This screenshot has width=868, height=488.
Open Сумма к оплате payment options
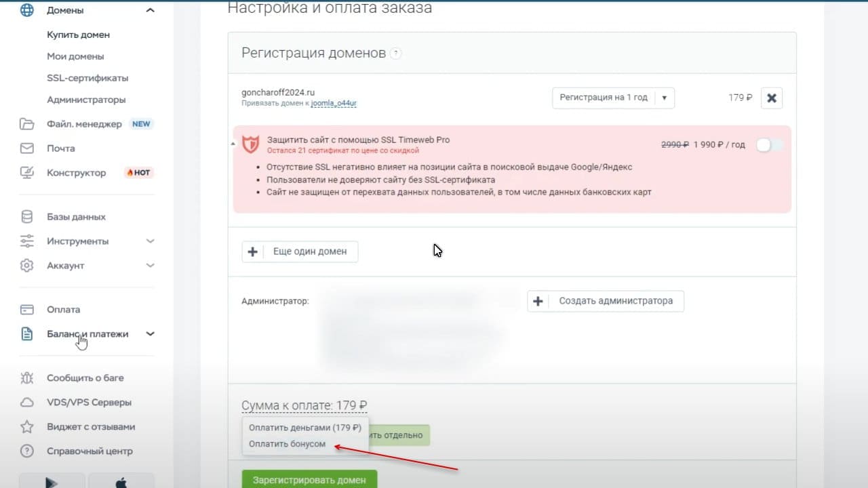304,405
